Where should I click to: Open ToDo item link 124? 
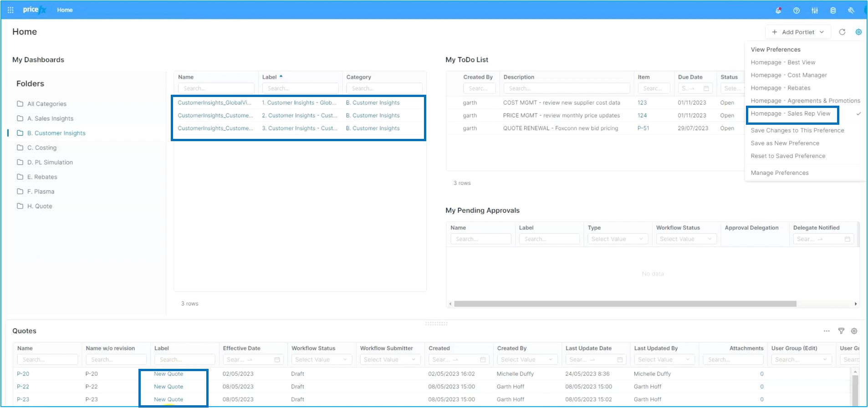(642, 115)
